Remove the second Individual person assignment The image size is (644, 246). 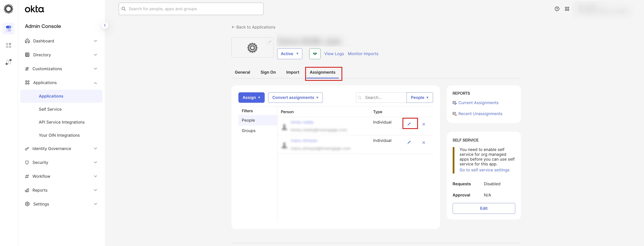pyautogui.click(x=424, y=143)
